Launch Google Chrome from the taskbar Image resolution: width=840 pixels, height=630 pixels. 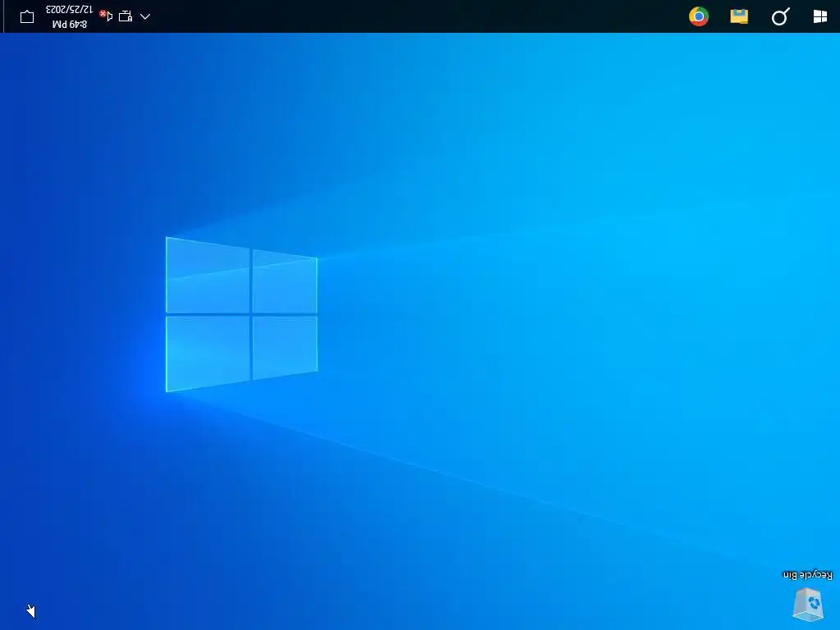(x=699, y=16)
